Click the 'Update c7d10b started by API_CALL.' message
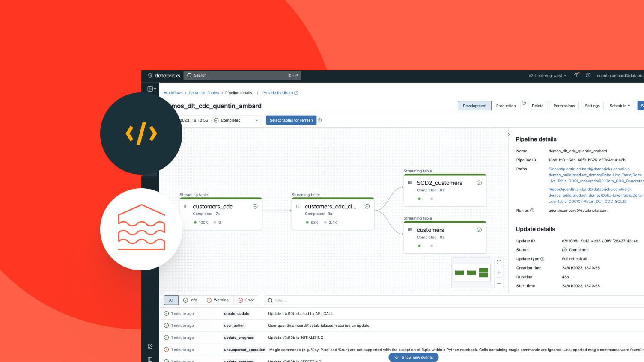This screenshot has height=362, width=644. tap(301, 314)
